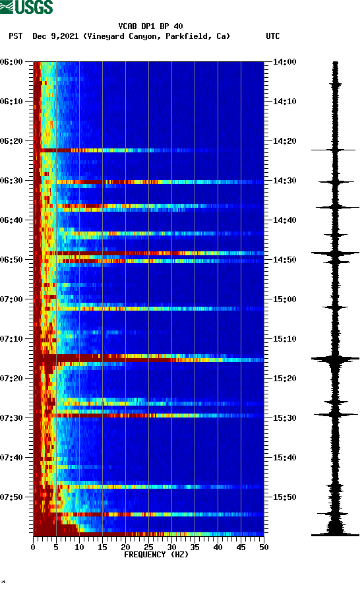This screenshot has width=364, height=589.
Task: Click the UTC time label '15:10'
Action: [x=285, y=339]
